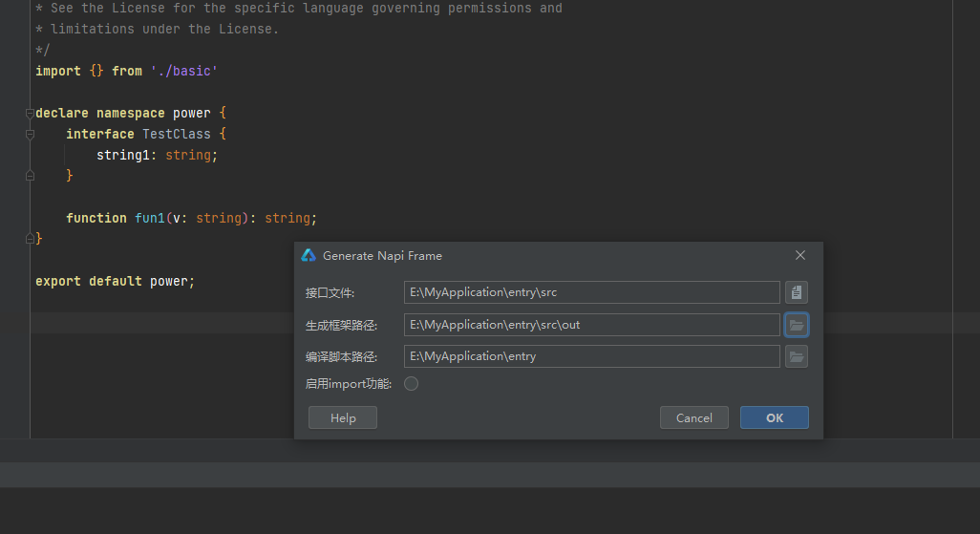Place cursor on TestClass interface name

tap(177, 134)
